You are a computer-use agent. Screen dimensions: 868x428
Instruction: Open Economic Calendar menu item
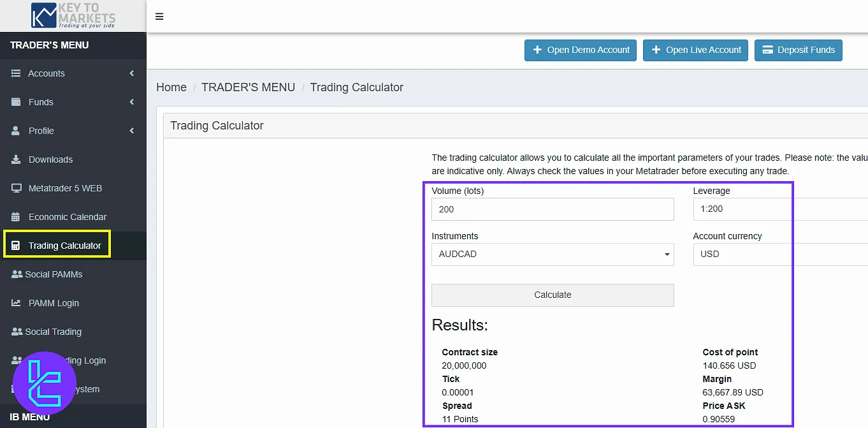click(x=73, y=217)
